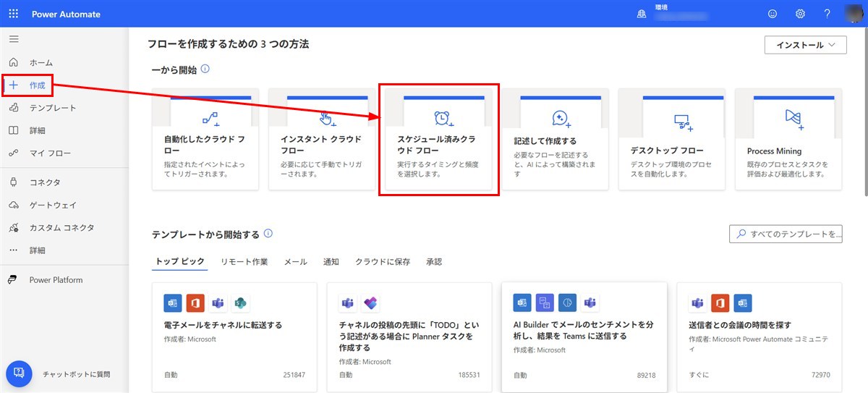
Task: Click the マイ フロー icon in the sidebar
Action: (14, 153)
